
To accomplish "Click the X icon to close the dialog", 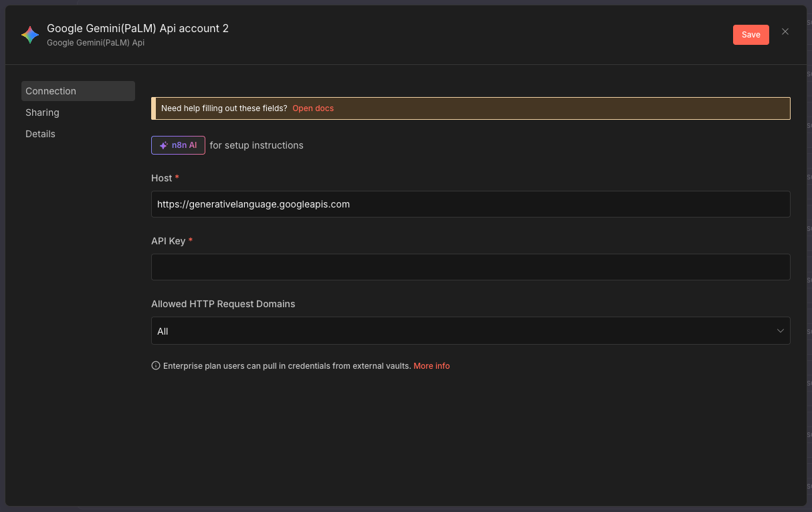I will pos(785,31).
